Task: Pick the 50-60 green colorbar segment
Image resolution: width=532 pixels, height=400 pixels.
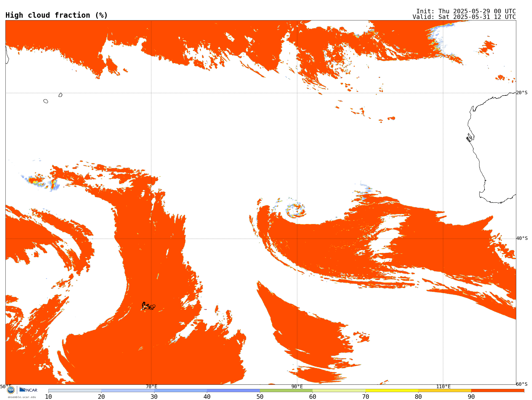Action: (x=286, y=391)
